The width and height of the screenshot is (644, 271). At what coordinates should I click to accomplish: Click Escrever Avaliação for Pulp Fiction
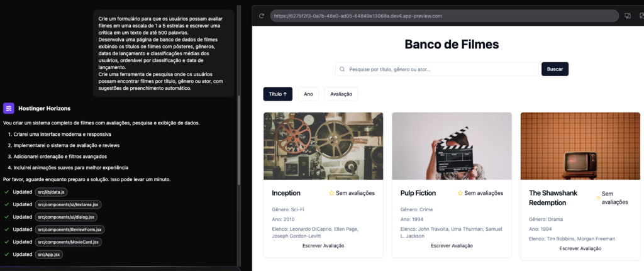click(x=452, y=246)
